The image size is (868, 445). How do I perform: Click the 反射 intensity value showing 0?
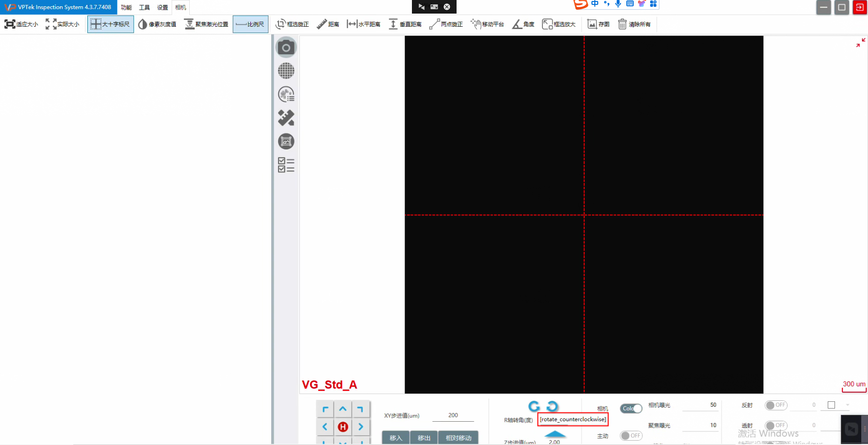point(803,405)
